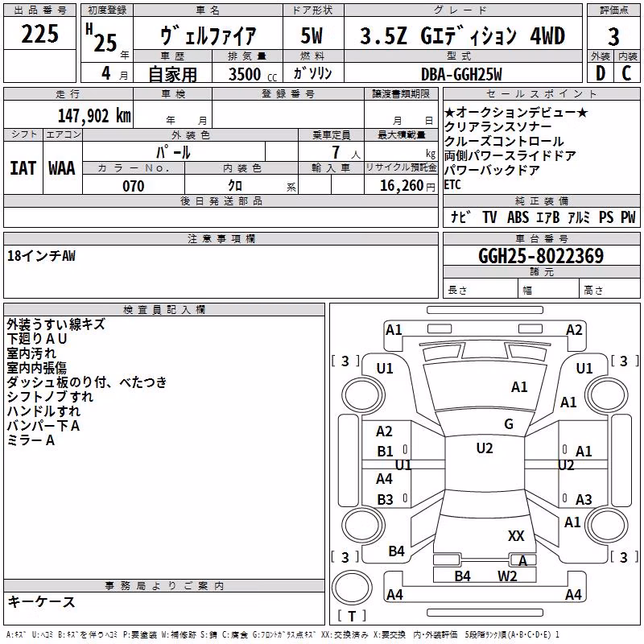Click the アルミ equipment entry
Image resolution: width=644 pixels, height=644 pixels.
click(579, 217)
